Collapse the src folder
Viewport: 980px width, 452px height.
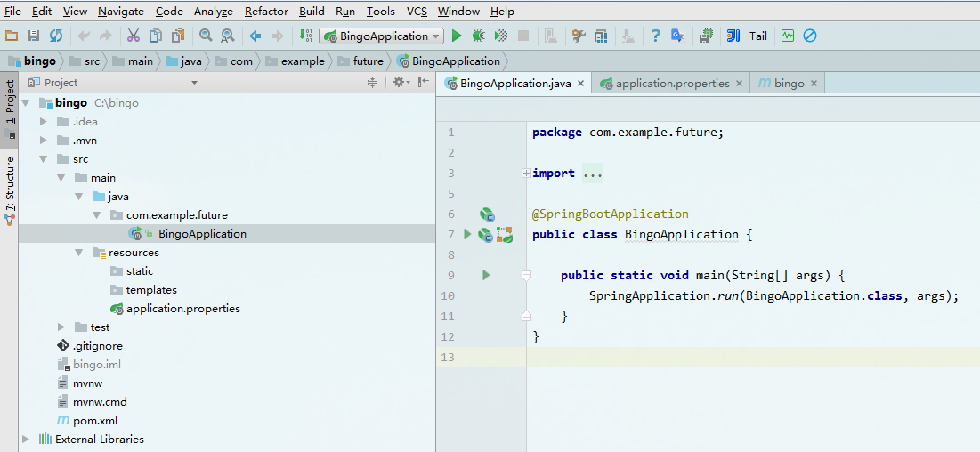pos(43,158)
